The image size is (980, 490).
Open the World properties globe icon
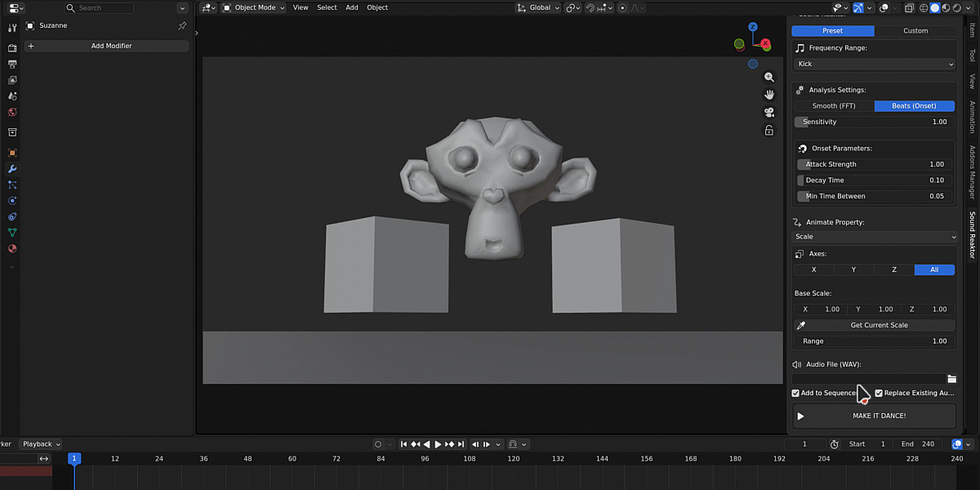[12, 113]
